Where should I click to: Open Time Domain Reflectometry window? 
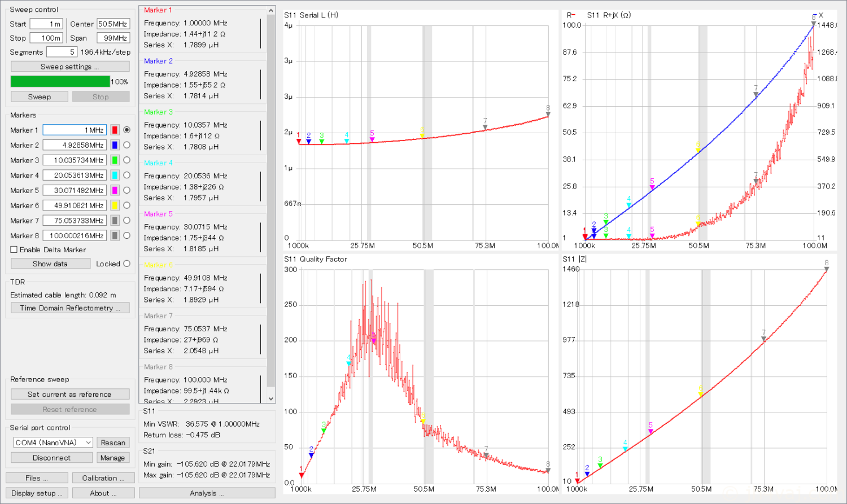coord(70,308)
